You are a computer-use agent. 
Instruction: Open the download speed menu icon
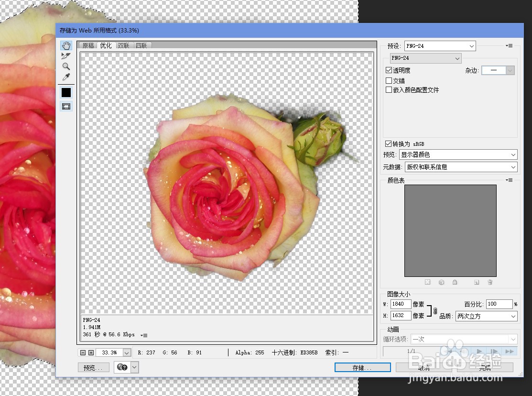pyautogui.click(x=144, y=335)
